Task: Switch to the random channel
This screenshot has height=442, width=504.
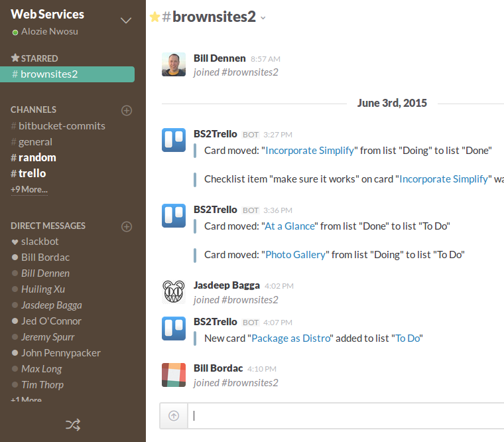Action: pos(33,158)
